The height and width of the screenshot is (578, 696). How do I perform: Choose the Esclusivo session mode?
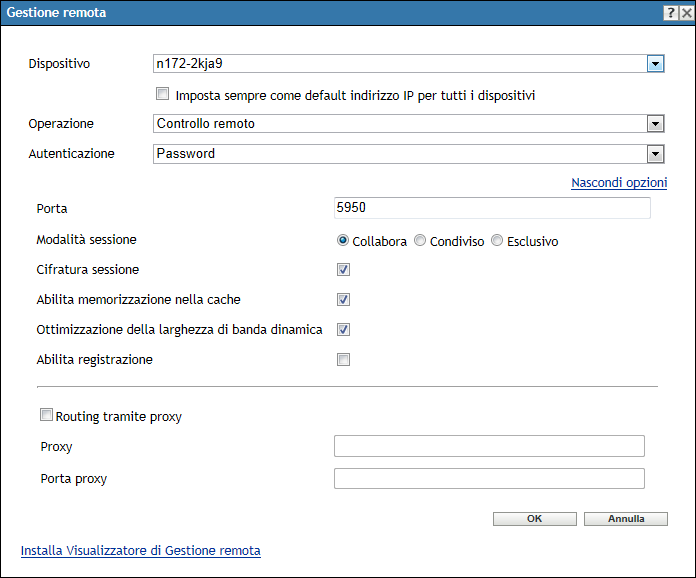click(x=497, y=241)
